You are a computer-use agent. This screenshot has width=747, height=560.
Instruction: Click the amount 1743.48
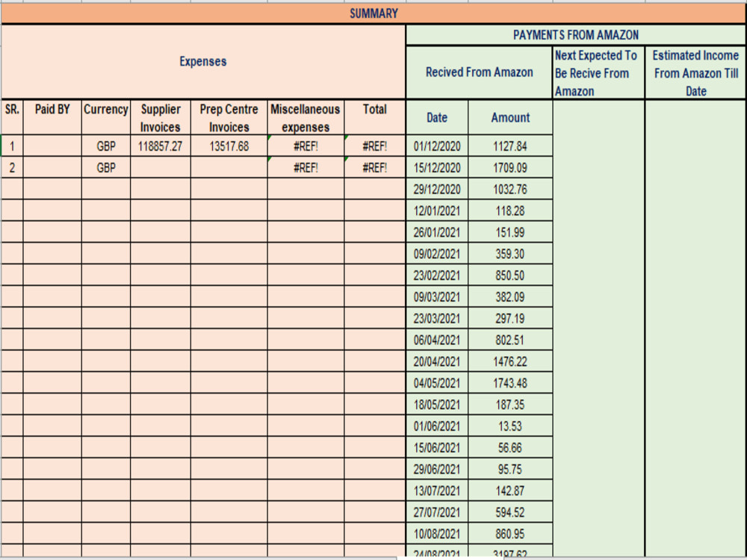(x=510, y=383)
